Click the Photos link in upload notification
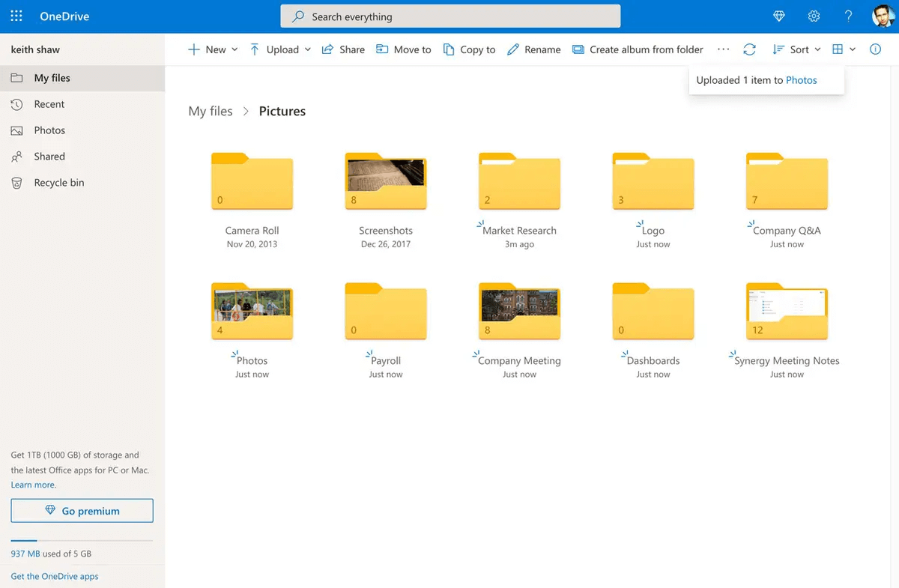The width and height of the screenshot is (899, 588). pos(801,80)
